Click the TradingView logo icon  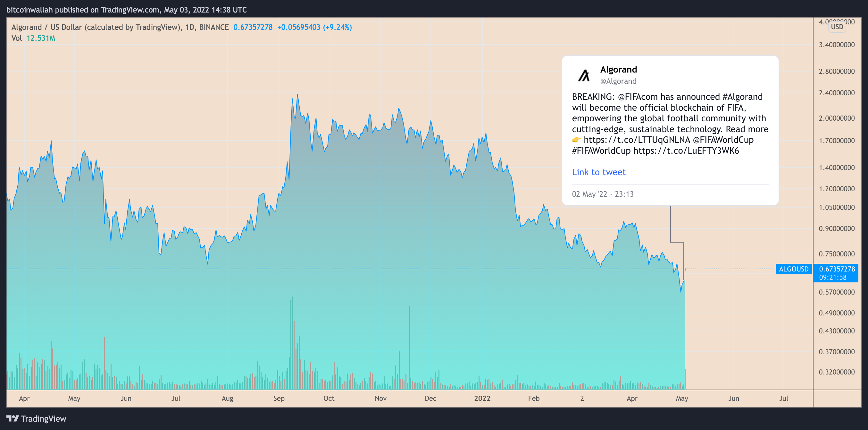click(13, 418)
